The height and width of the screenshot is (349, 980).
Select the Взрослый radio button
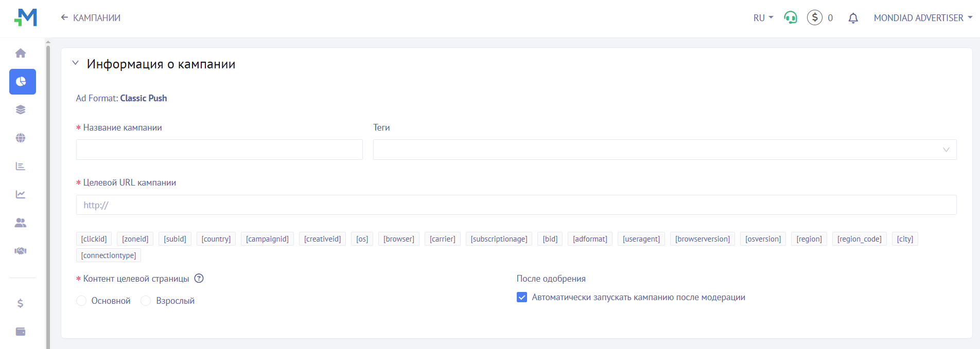click(146, 301)
